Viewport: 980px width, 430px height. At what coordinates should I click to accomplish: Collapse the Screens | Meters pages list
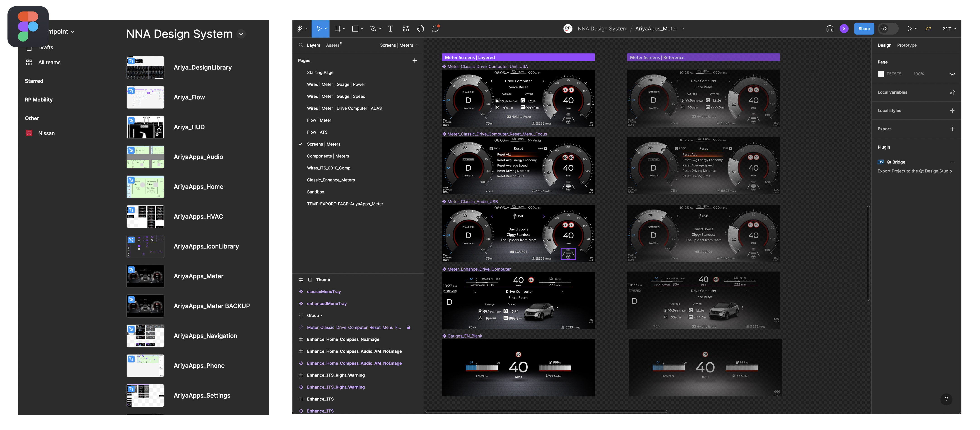click(416, 45)
